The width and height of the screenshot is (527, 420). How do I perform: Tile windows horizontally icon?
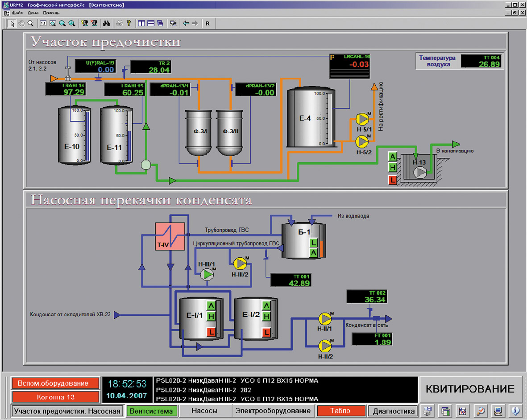pos(151,24)
